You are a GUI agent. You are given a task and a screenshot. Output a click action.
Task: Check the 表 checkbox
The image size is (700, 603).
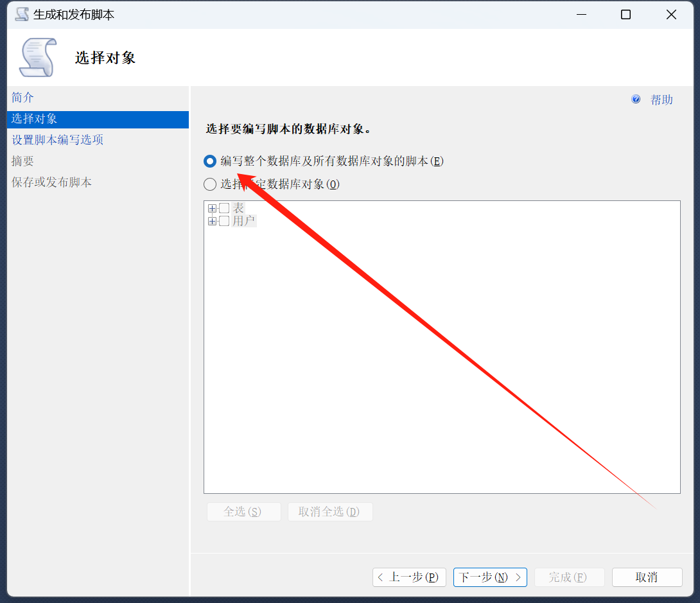(x=224, y=208)
